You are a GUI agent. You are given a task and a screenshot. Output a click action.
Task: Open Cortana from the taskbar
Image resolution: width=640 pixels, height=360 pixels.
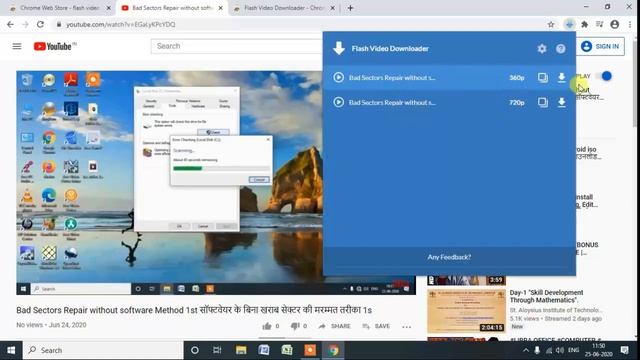195,350
